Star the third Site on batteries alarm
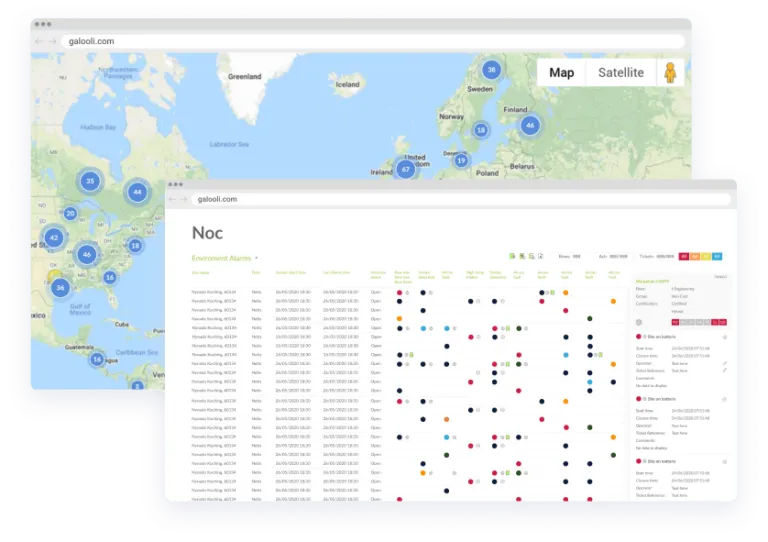Viewport: 768px width, 542px height. click(x=725, y=461)
